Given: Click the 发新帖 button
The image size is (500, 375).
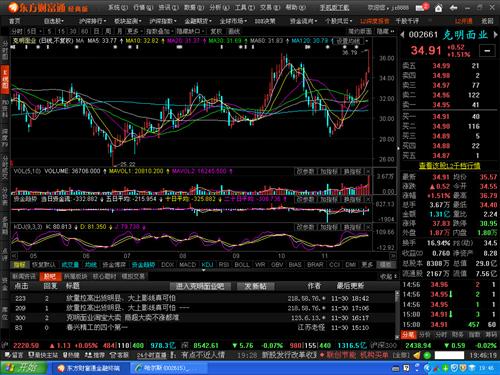Looking at the screenshot, I should point(256,286).
